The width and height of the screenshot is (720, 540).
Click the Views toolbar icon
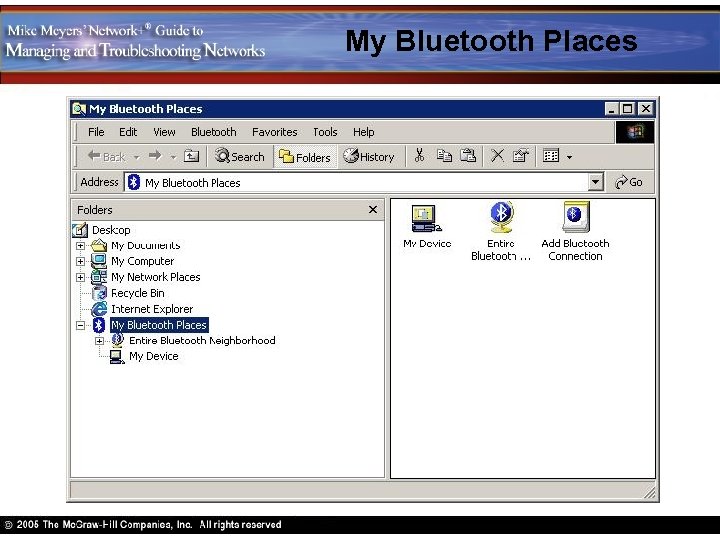[x=551, y=156]
